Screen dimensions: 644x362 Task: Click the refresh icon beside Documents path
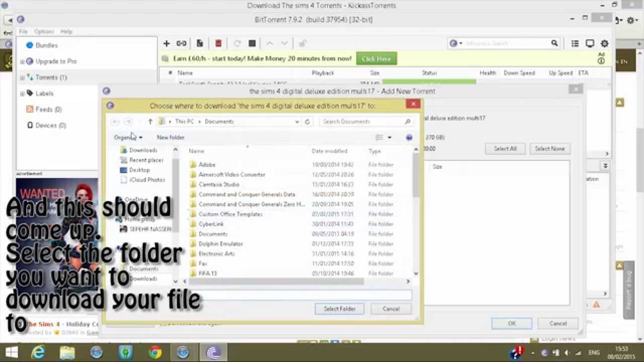pos(307,121)
